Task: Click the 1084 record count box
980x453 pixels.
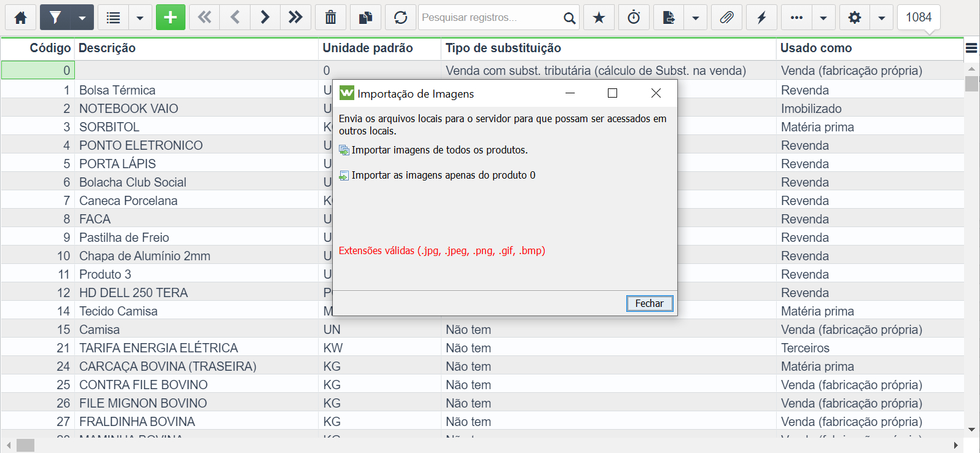Action: 919,17
